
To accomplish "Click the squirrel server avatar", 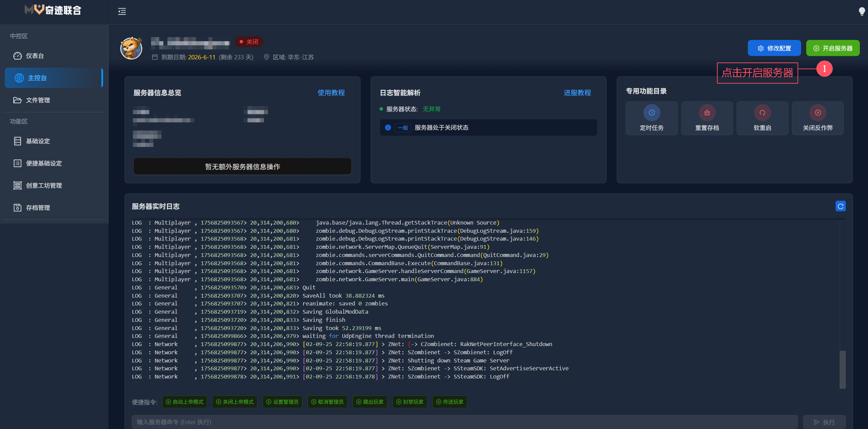I will [x=131, y=48].
